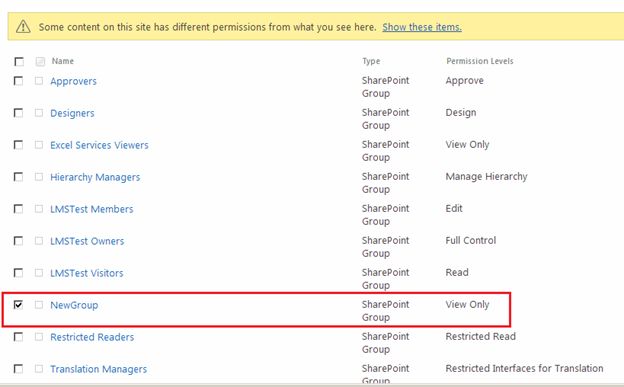Check the Translation Managers row checkbox
The height and width of the screenshot is (387, 624).
[18, 369]
